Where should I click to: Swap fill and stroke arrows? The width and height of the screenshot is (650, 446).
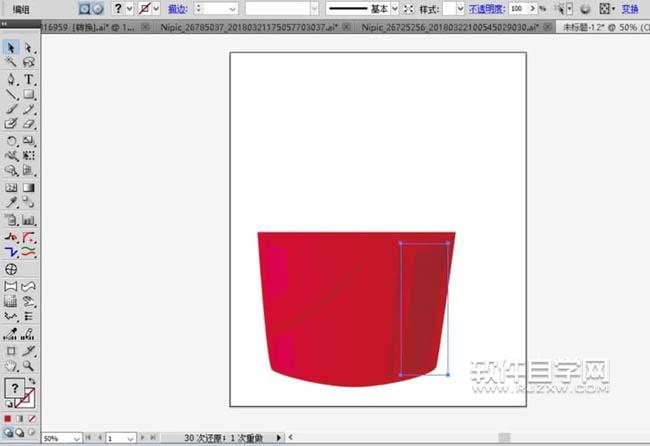(x=32, y=381)
